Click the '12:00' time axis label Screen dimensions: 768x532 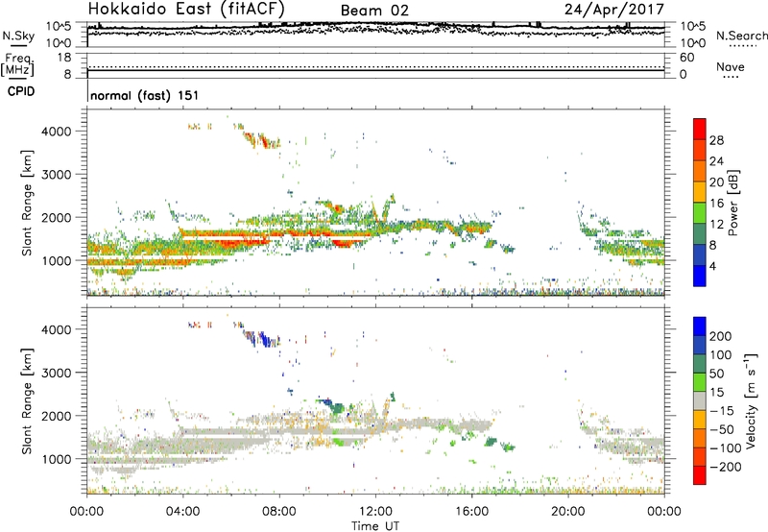tap(375, 512)
